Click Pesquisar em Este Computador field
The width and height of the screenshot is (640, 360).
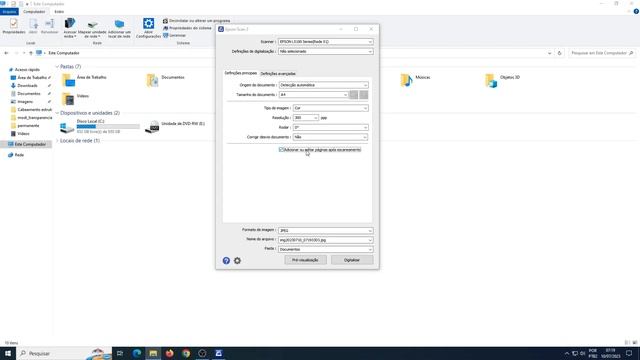[x=602, y=53]
